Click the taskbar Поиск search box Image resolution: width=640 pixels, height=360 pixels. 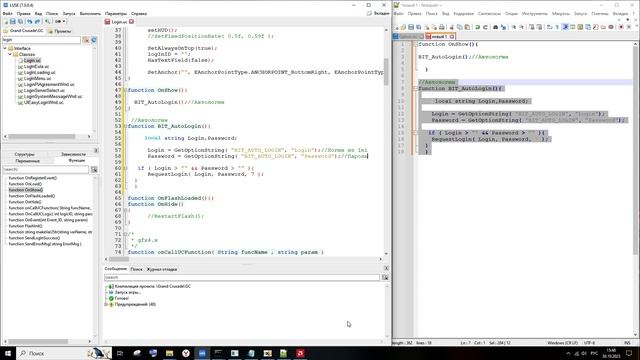(x=64, y=353)
